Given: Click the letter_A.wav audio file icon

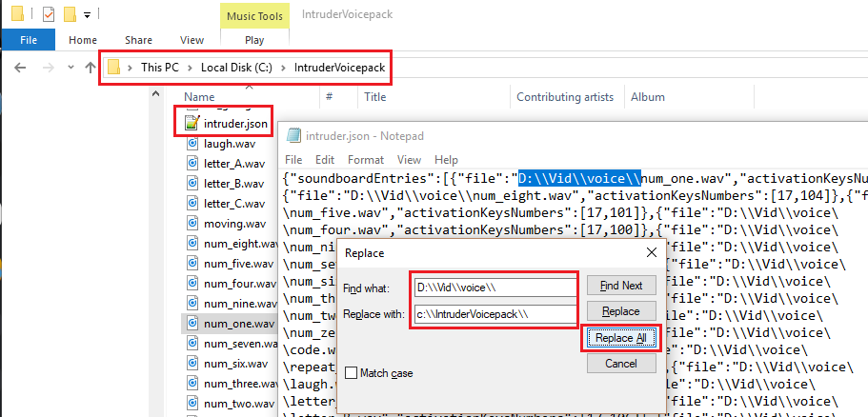Looking at the screenshot, I should click(192, 164).
